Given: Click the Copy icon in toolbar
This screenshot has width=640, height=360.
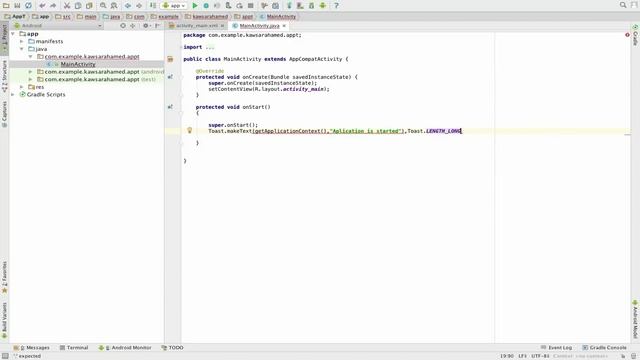Looking at the screenshot, I should (78, 5).
